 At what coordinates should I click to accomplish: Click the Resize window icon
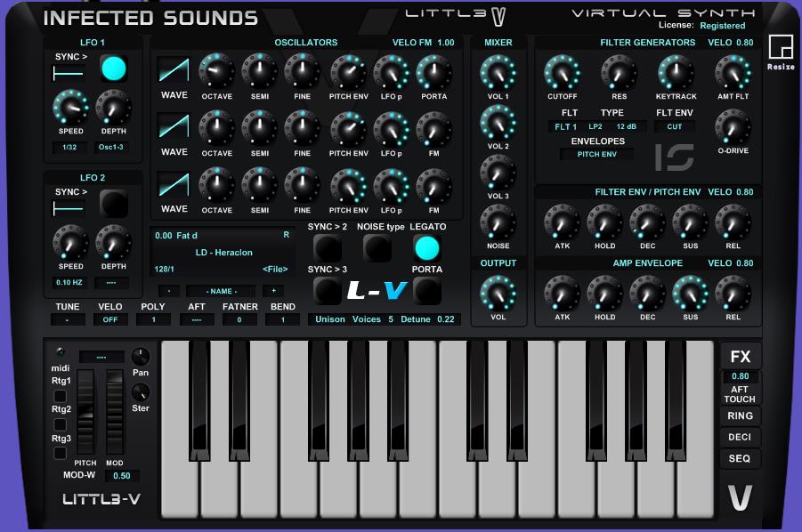[x=781, y=47]
